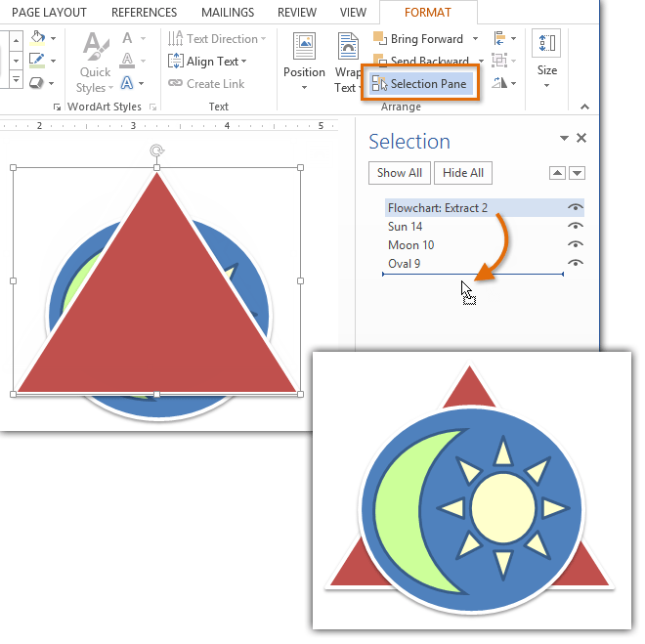Click the Hide All button
This screenshot has width=645, height=644.
coord(463,173)
